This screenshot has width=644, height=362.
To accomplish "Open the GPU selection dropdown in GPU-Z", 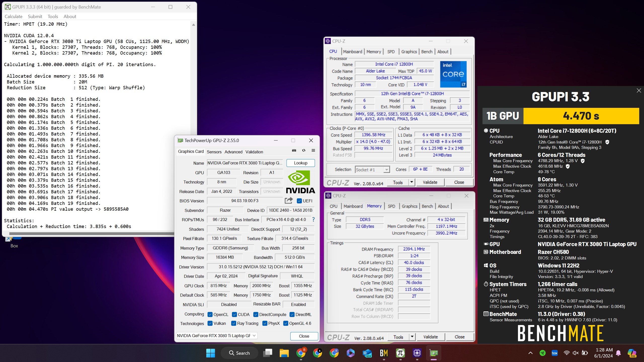I will 217,336.
